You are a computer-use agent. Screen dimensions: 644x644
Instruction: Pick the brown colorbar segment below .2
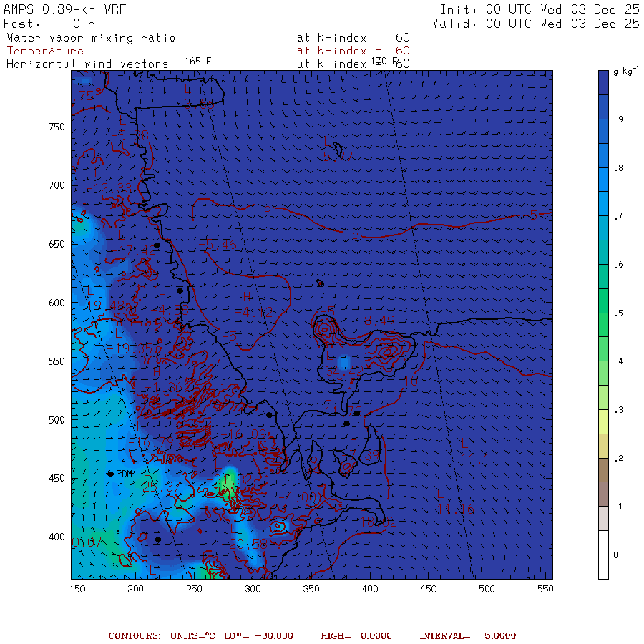(603, 470)
